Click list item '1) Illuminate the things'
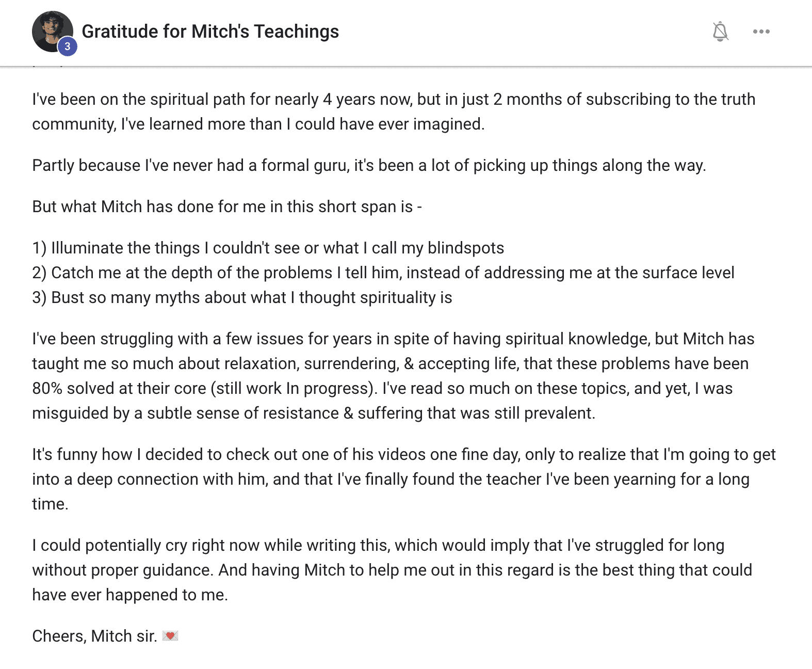 point(268,248)
